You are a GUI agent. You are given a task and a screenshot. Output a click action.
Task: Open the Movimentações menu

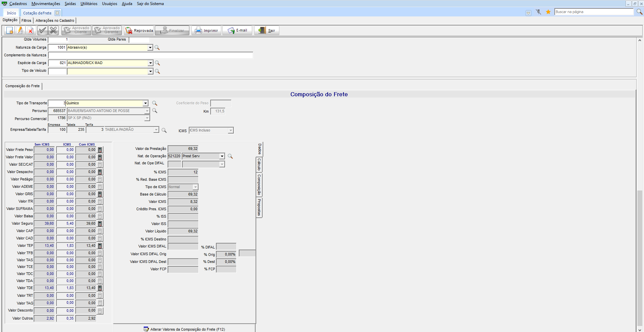pyautogui.click(x=46, y=4)
